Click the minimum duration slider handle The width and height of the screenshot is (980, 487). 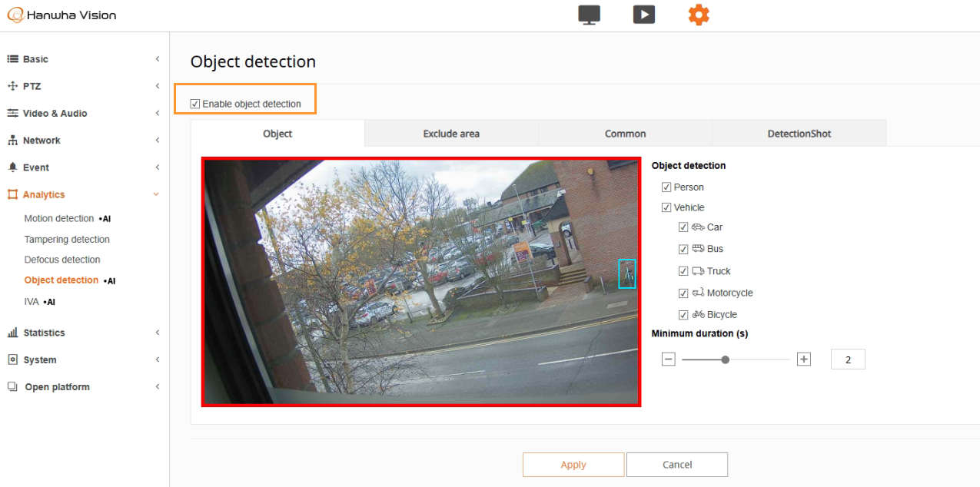tap(725, 359)
